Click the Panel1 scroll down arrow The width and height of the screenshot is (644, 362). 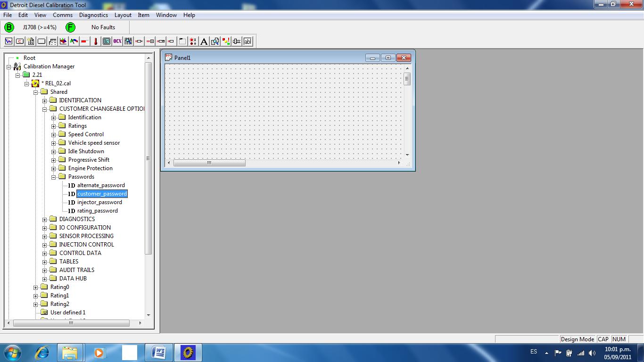click(407, 155)
